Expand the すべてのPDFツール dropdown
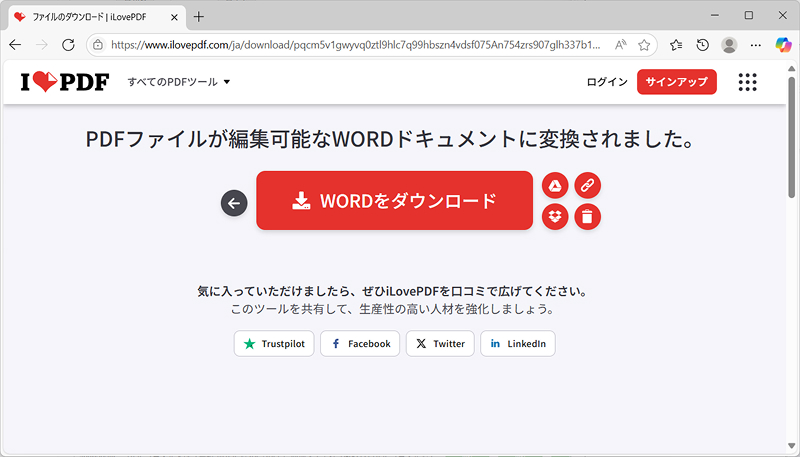The image size is (800, 457). (179, 82)
